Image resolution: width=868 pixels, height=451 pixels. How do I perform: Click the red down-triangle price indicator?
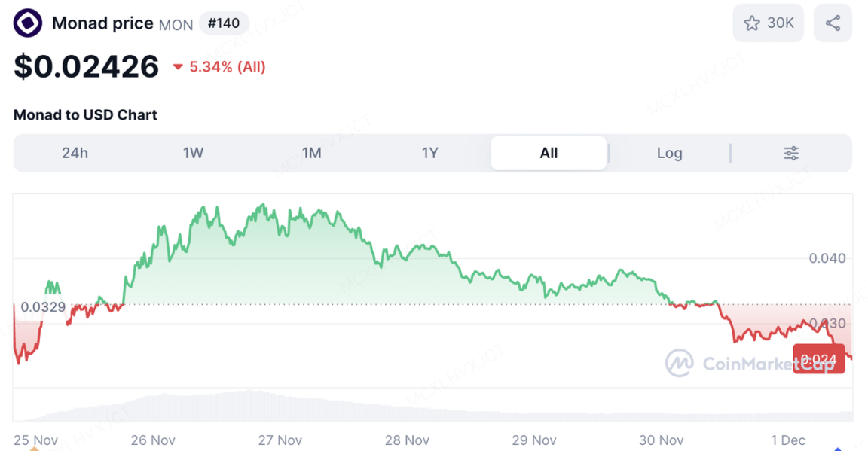pyautogui.click(x=179, y=67)
